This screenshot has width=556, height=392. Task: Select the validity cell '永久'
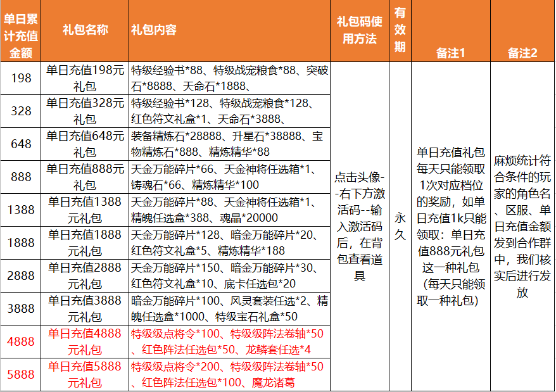[x=400, y=226]
